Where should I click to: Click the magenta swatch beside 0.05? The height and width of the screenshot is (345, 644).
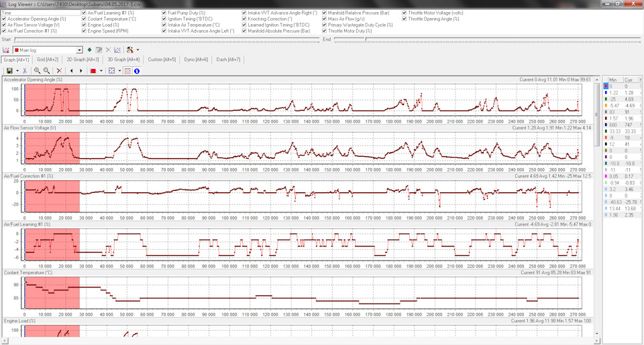pyautogui.click(x=605, y=176)
